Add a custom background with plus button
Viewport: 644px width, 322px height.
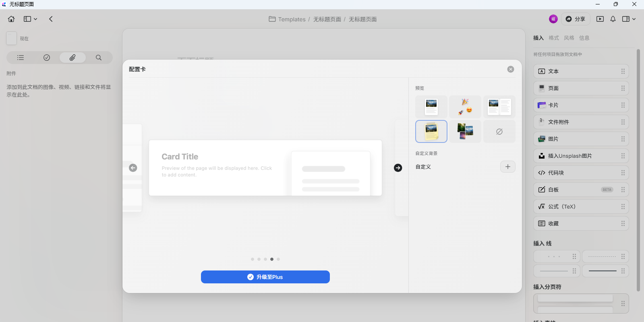coord(507,167)
